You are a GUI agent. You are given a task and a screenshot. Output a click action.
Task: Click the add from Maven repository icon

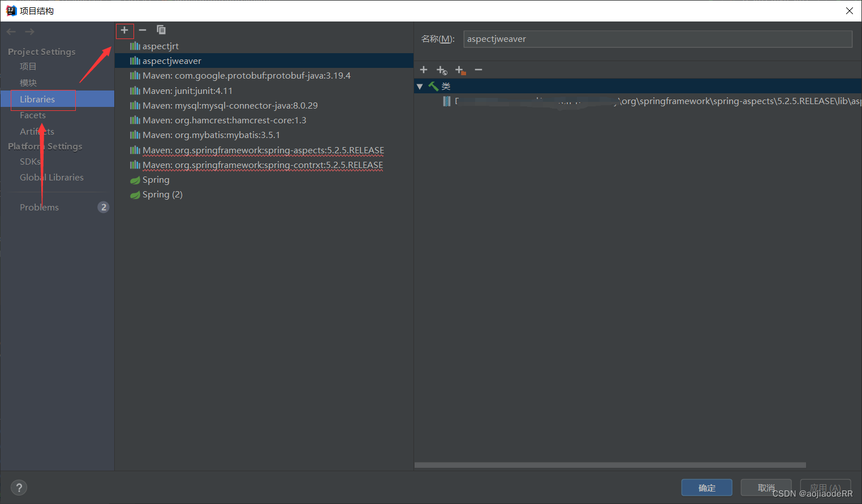pos(442,70)
